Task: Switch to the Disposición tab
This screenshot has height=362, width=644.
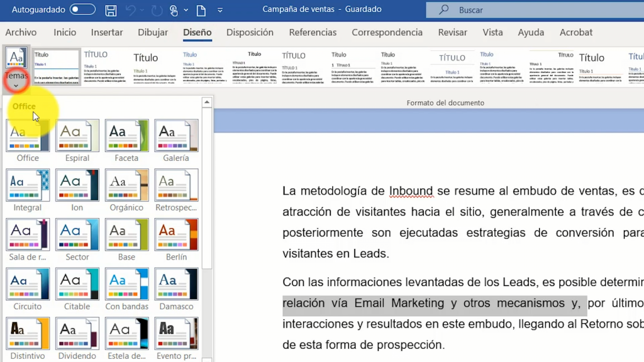Action: pyautogui.click(x=250, y=33)
